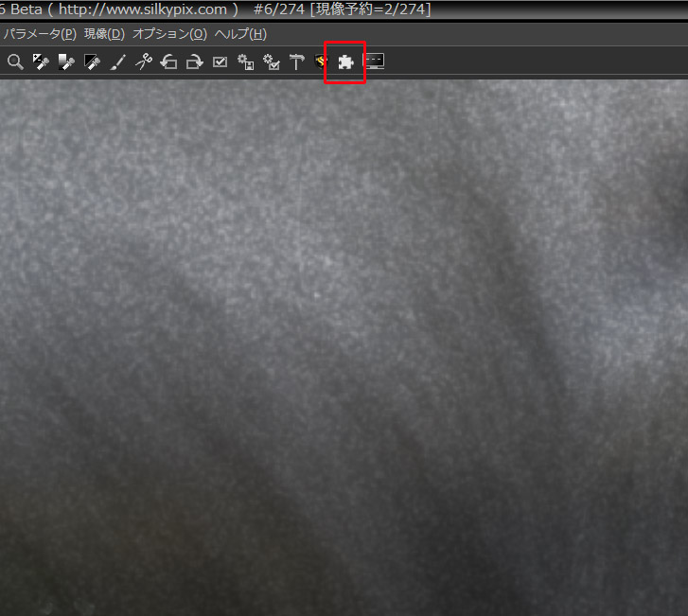The width and height of the screenshot is (688, 616).
Task: Select the black level eyedropper tool
Action: click(92, 62)
